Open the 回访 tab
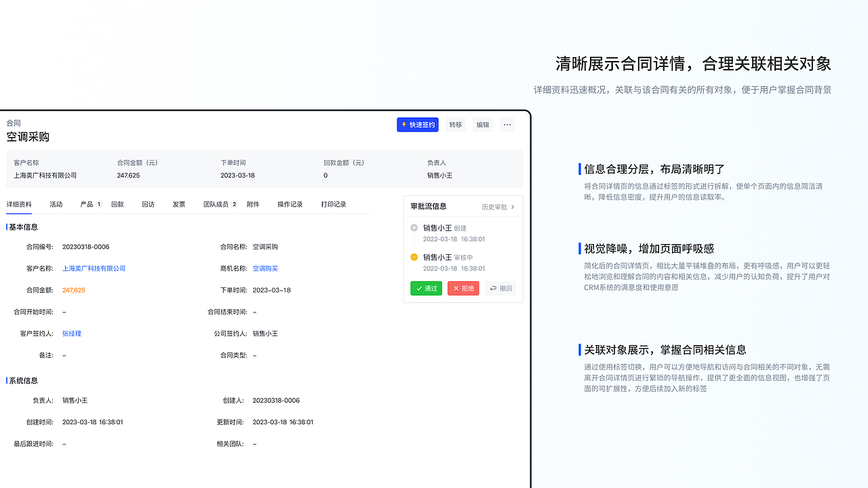868x488 pixels. click(149, 203)
